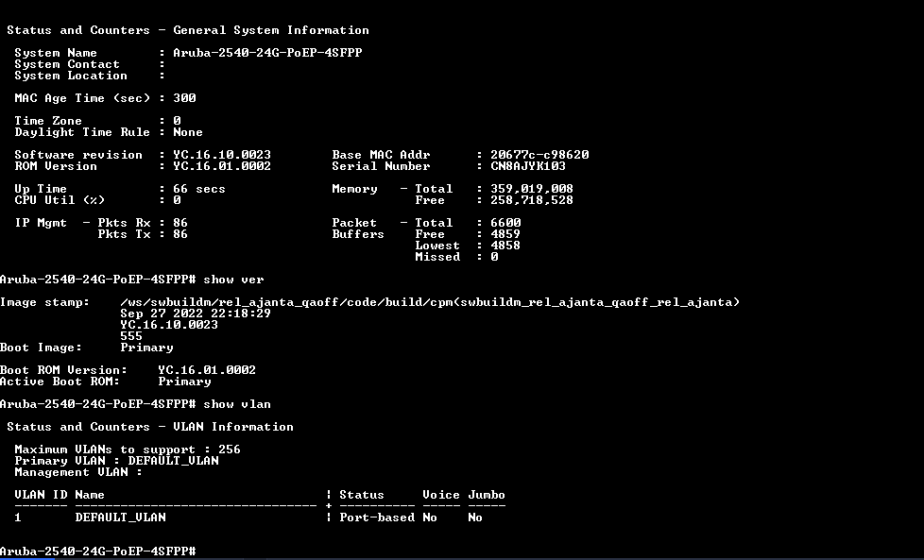Select the build date 'Sep 27 2022 22:18:29'
The width and height of the screenshot is (924, 560).
(x=196, y=314)
